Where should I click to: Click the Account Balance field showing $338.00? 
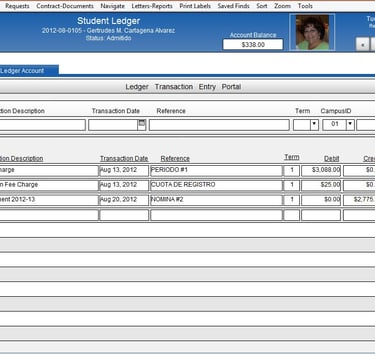click(x=253, y=44)
